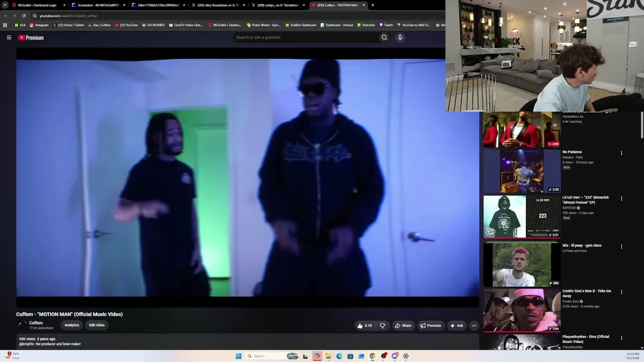Open the Cuffem channel avatar
Screen dimensions: 644x362
(21, 325)
